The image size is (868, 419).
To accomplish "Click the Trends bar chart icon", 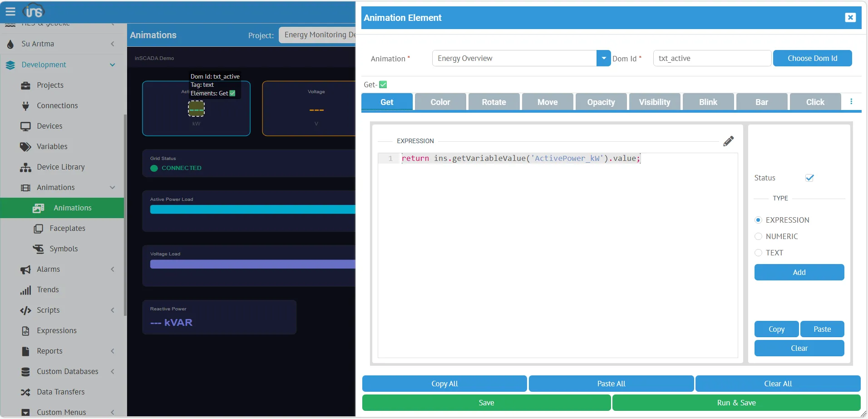I will point(25,290).
